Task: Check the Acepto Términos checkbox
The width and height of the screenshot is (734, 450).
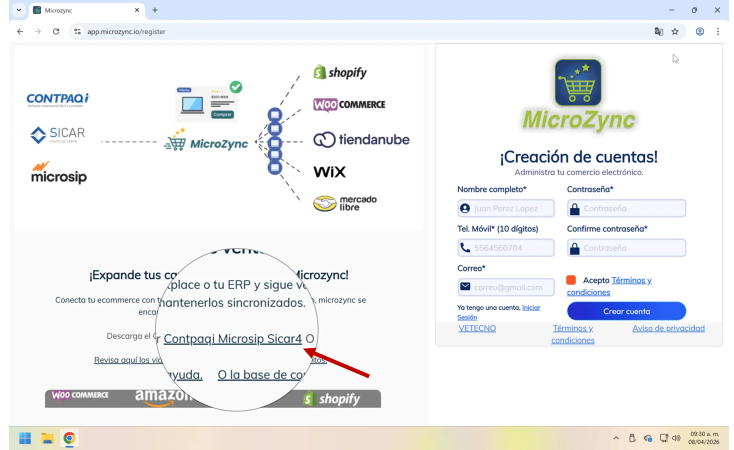Action: 571,280
